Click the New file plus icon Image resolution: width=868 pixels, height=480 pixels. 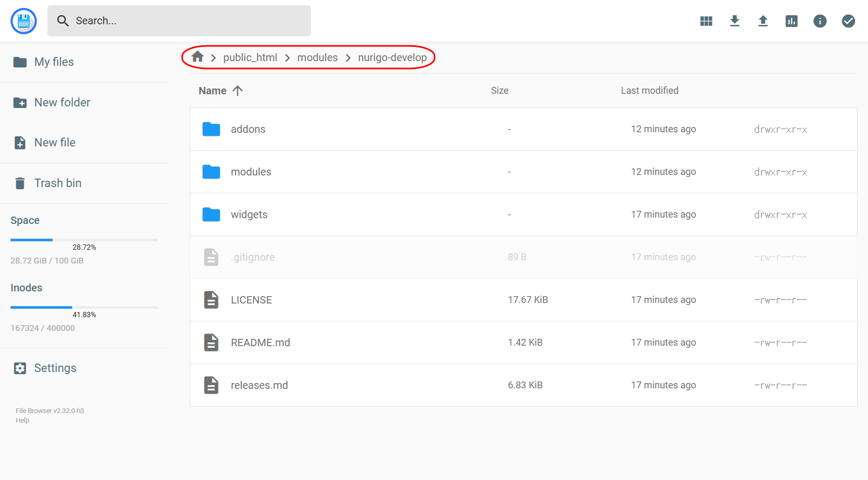pos(20,143)
